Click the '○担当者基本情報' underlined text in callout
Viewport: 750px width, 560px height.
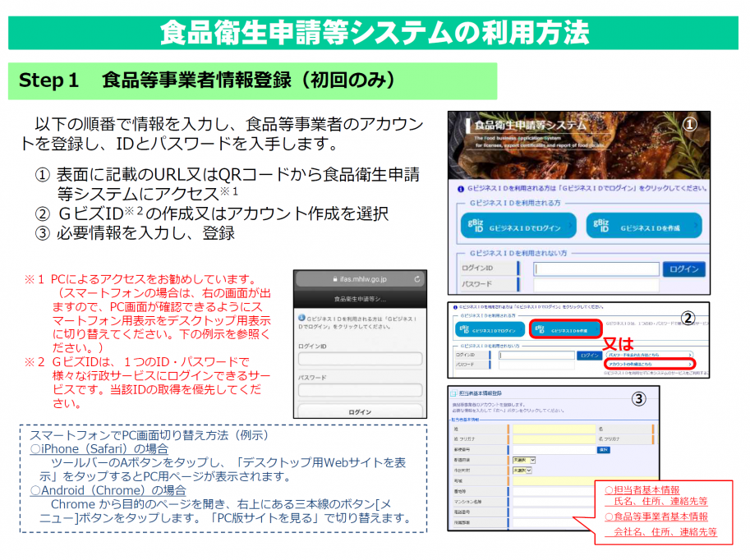(642, 490)
